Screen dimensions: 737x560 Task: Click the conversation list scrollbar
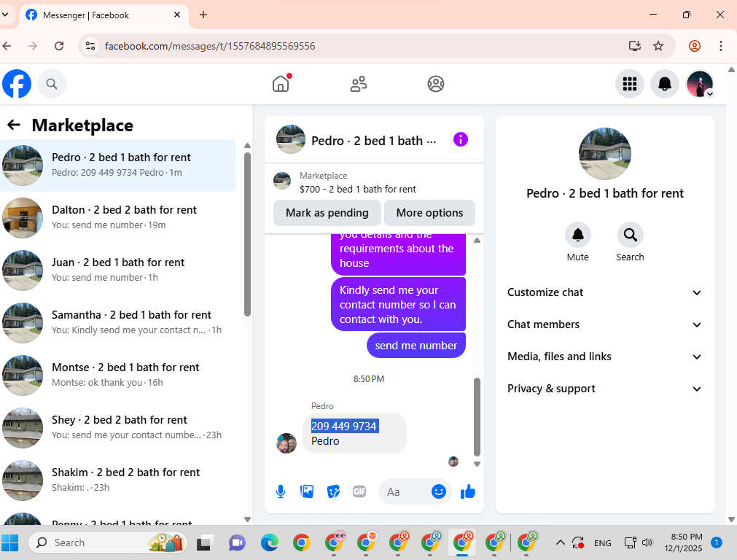point(248,234)
